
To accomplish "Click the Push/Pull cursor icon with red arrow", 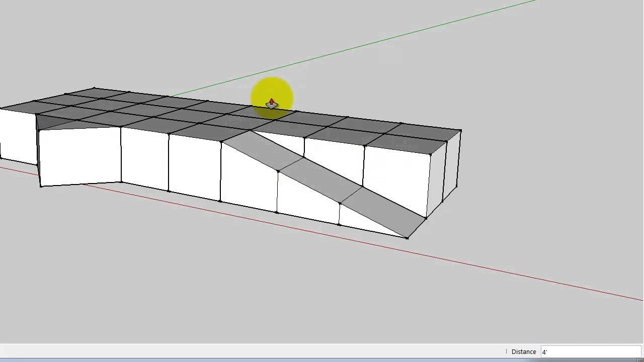I will (x=272, y=104).
